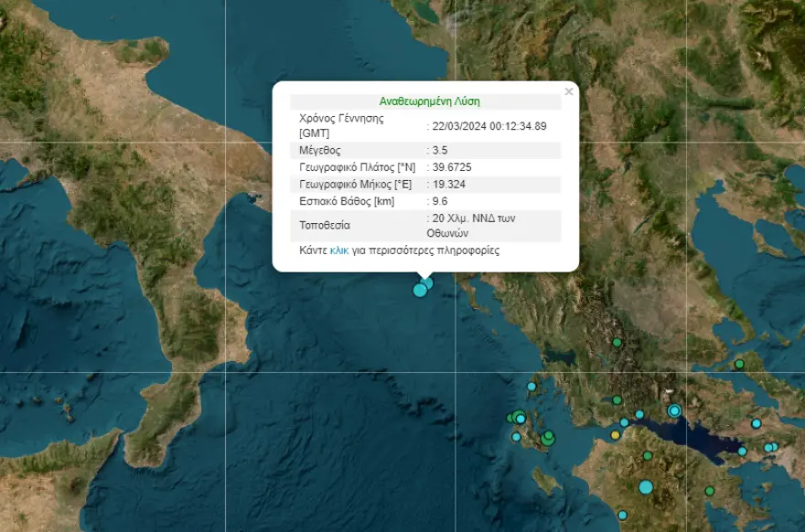Select the northernmost green marker on mainland Greece

coord(617,343)
